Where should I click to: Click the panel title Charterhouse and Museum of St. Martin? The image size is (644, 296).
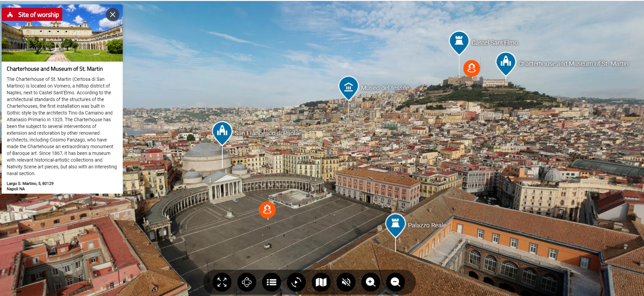[x=55, y=69]
